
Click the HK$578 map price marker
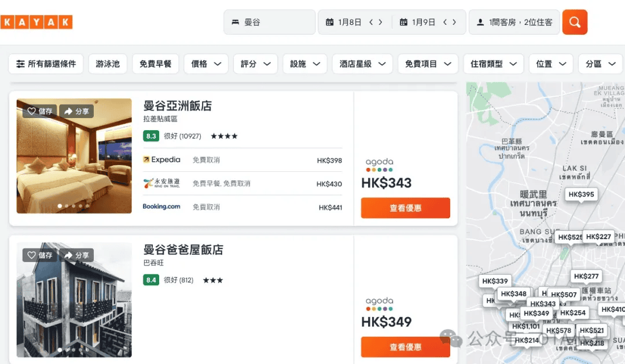tap(558, 330)
